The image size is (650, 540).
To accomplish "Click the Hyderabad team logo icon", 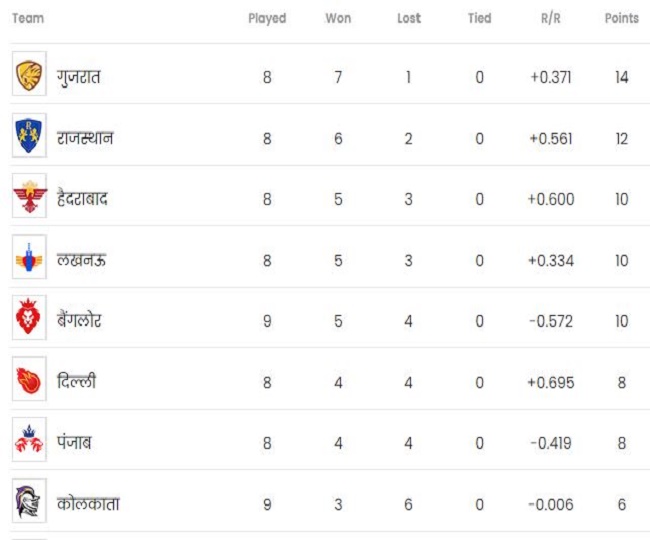I will pos(29,198).
